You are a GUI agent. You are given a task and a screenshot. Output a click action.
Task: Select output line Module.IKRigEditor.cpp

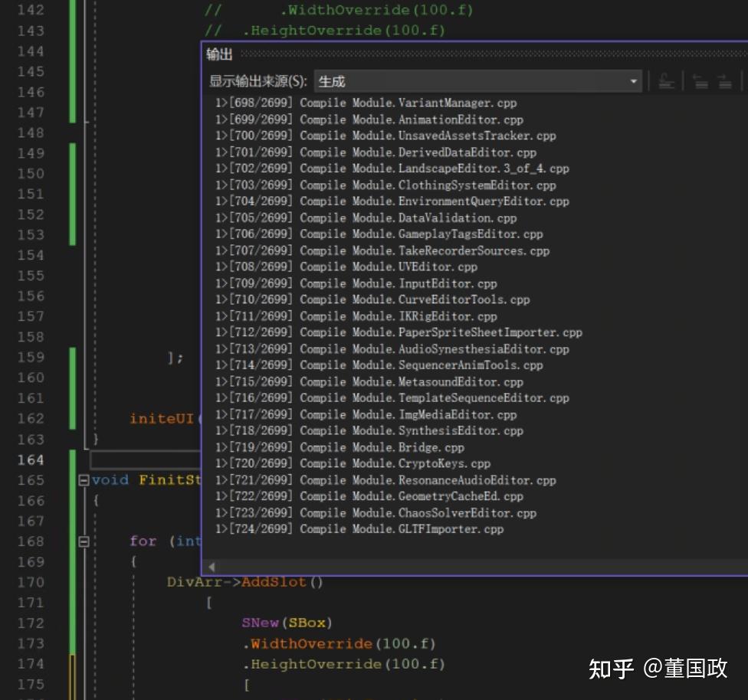pos(356,317)
